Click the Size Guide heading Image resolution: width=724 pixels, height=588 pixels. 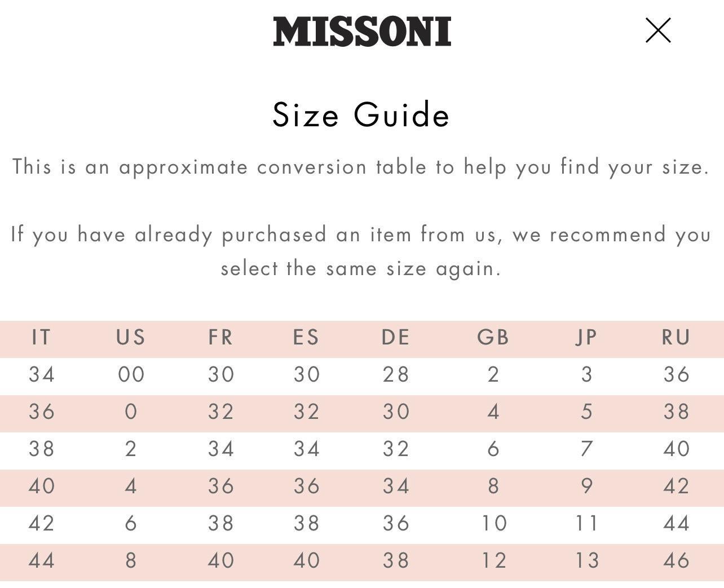click(361, 114)
